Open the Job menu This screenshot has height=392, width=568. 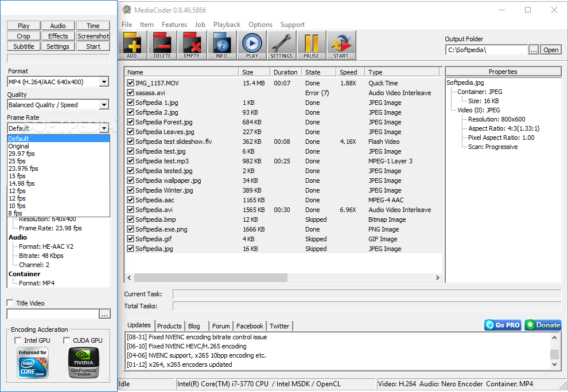(200, 24)
